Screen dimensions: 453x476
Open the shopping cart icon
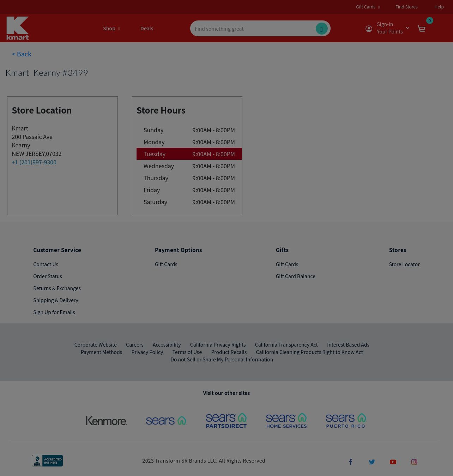421,29
